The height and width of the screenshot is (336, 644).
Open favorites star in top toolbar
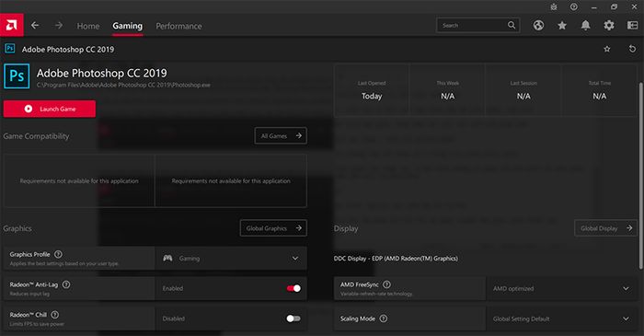562,26
